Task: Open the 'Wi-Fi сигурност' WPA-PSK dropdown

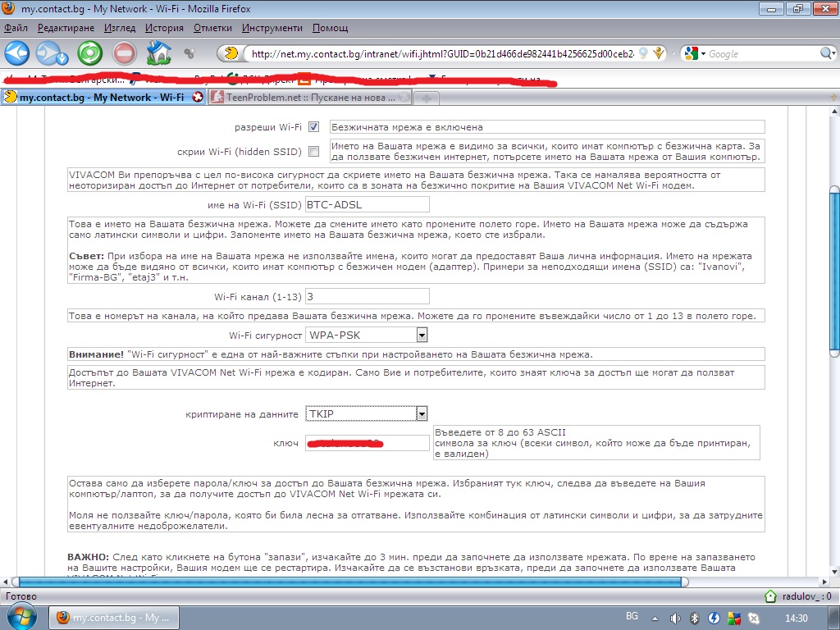Action: tap(367, 336)
